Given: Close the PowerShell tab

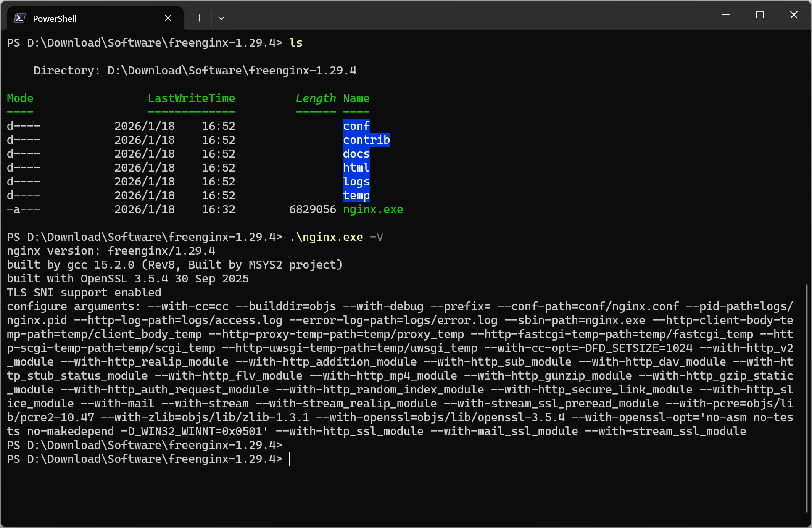Looking at the screenshot, I should tap(168, 18).
